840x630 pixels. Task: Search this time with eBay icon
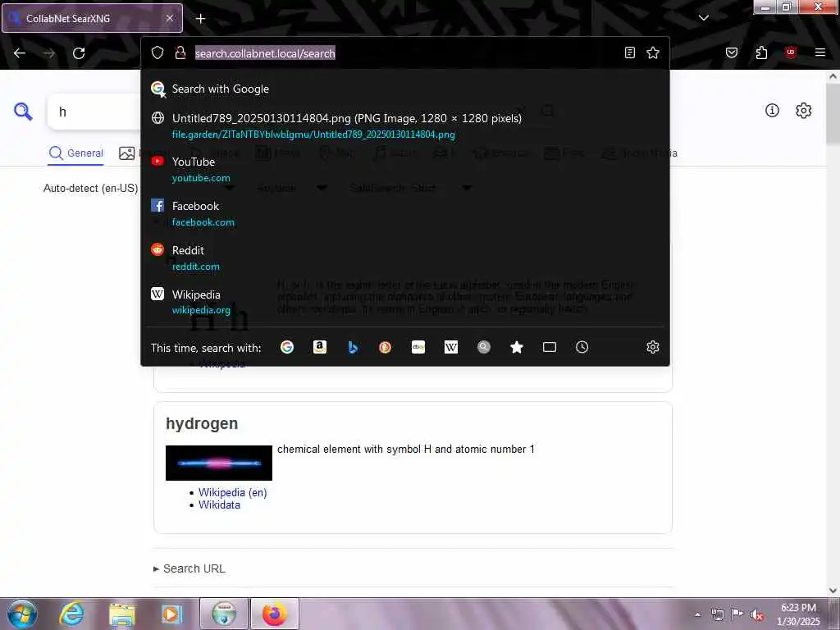point(418,347)
